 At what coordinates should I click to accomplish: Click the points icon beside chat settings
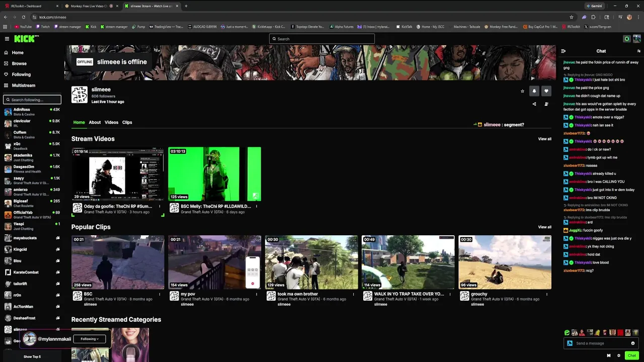point(609,355)
